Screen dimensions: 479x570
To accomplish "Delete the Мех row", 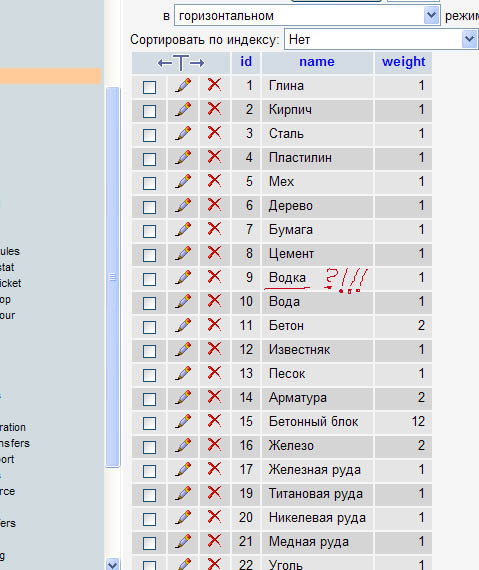I will [x=214, y=181].
